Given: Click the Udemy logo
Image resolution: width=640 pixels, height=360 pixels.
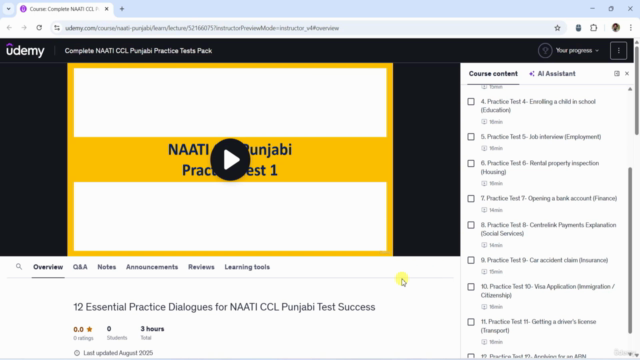Looking at the screenshot, I should click(x=25, y=50).
